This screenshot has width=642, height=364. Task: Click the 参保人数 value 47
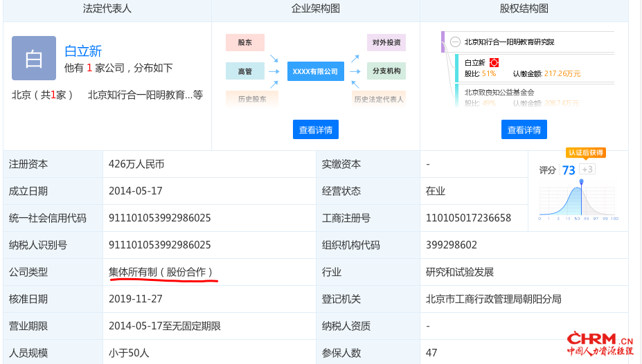[x=431, y=352]
